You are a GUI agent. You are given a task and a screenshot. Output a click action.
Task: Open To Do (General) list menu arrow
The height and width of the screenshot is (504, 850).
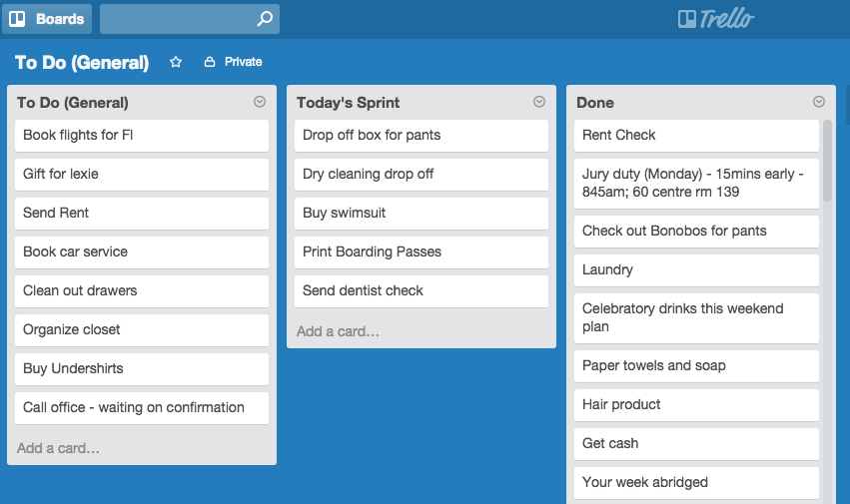[260, 102]
